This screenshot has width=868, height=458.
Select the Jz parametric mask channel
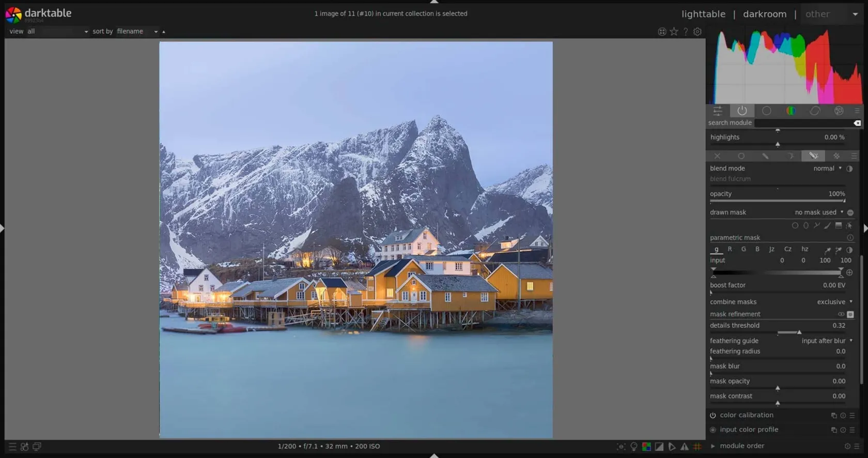pos(771,249)
